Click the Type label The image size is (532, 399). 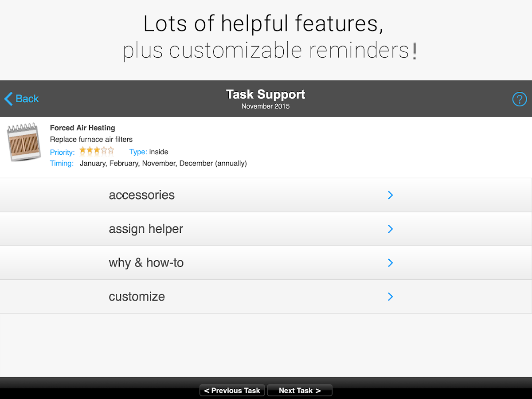pyautogui.click(x=138, y=152)
